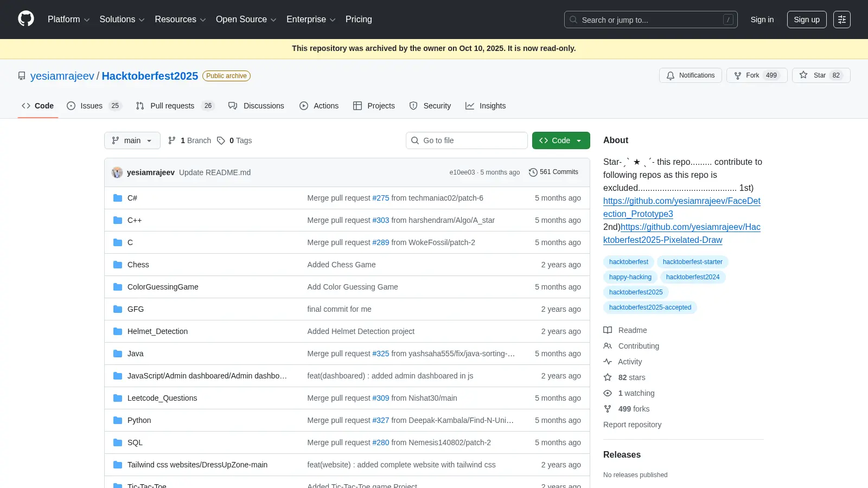Open the main branch selector dropdown
Screen dimensions: 868x488
click(132, 140)
